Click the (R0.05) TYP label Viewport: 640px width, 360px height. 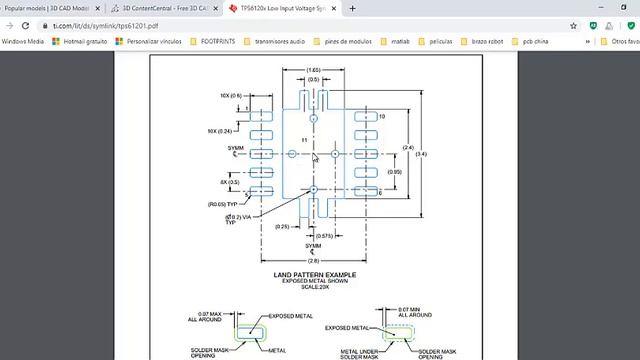coord(222,204)
